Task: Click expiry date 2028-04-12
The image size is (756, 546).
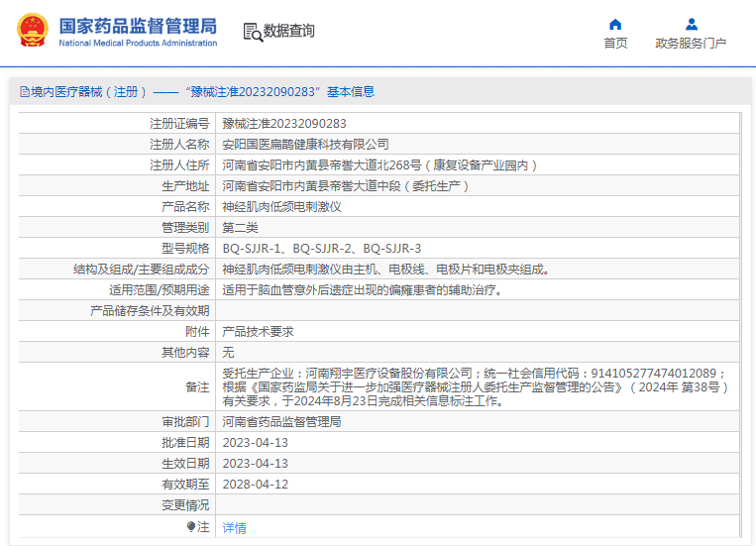Action: (x=255, y=485)
